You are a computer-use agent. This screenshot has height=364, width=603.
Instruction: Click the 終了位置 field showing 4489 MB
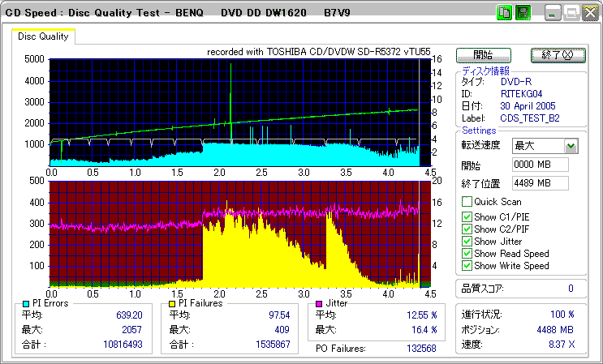coord(541,183)
